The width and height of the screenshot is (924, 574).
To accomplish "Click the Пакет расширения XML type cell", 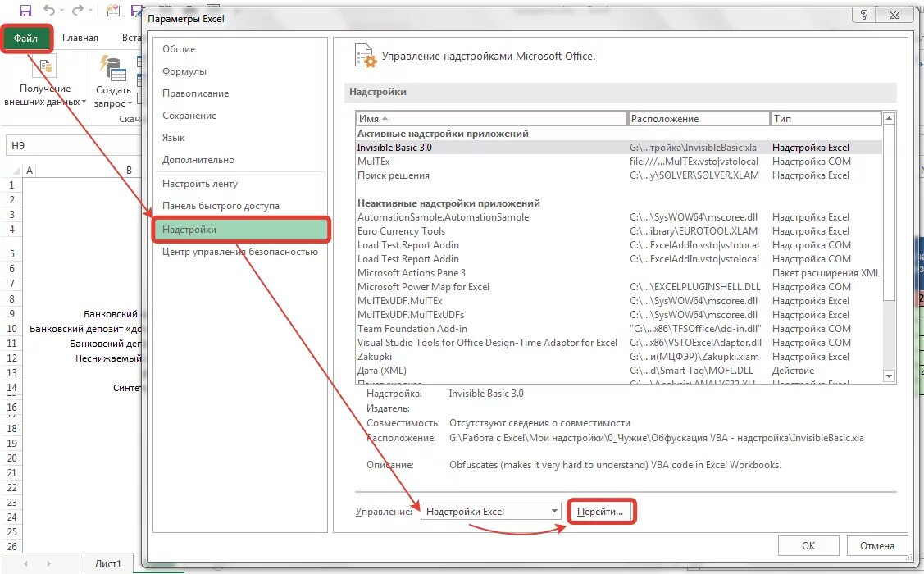I will [826, 273].
